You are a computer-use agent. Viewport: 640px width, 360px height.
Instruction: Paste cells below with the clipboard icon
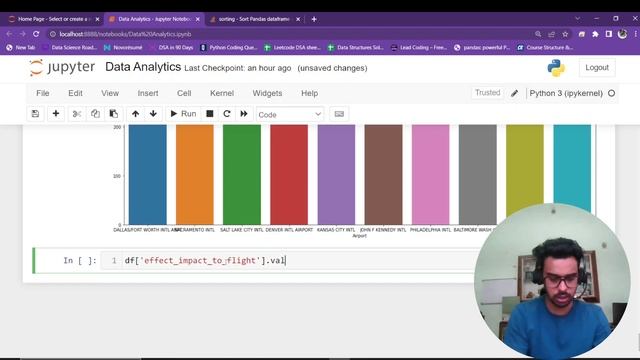point(113,114)
